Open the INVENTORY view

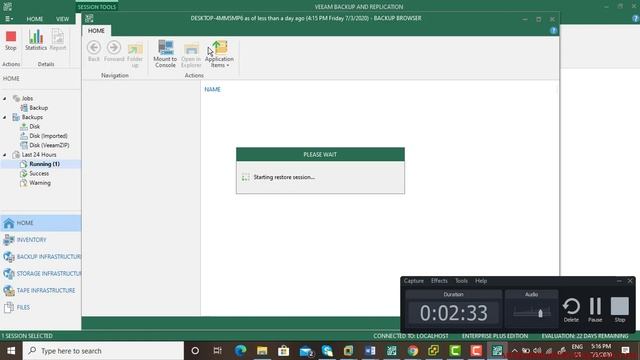point(40,240)
